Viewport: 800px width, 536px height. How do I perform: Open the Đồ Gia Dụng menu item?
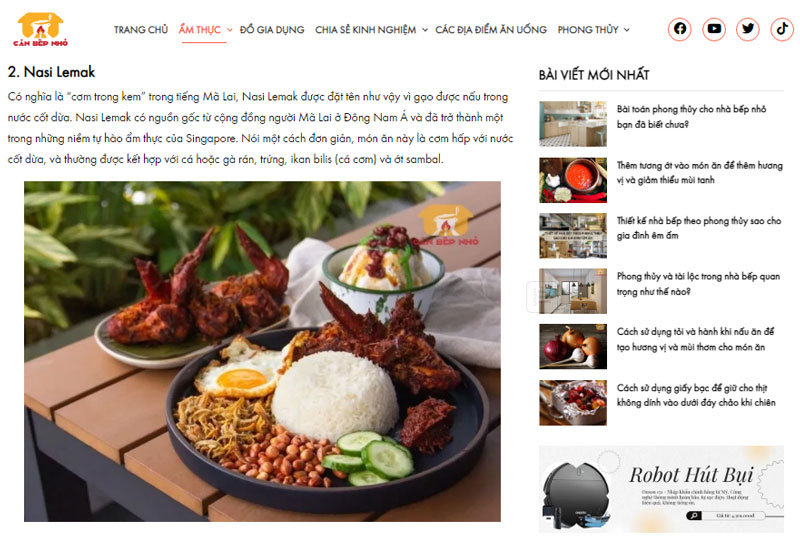(x=272, y=30)
